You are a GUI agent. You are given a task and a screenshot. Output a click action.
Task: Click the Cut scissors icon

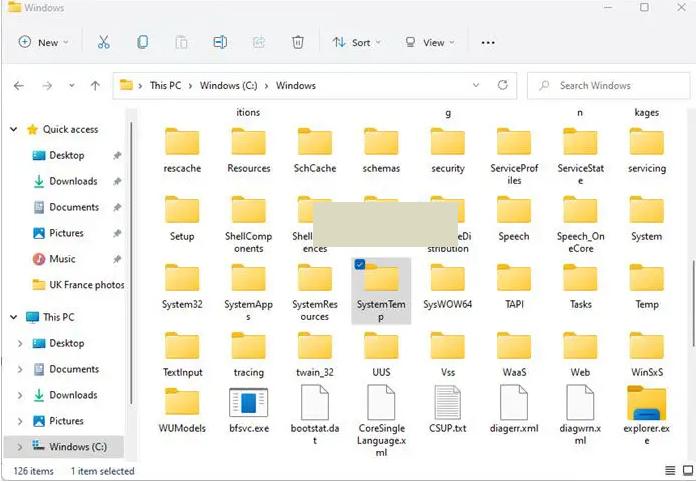coord(103,42)
